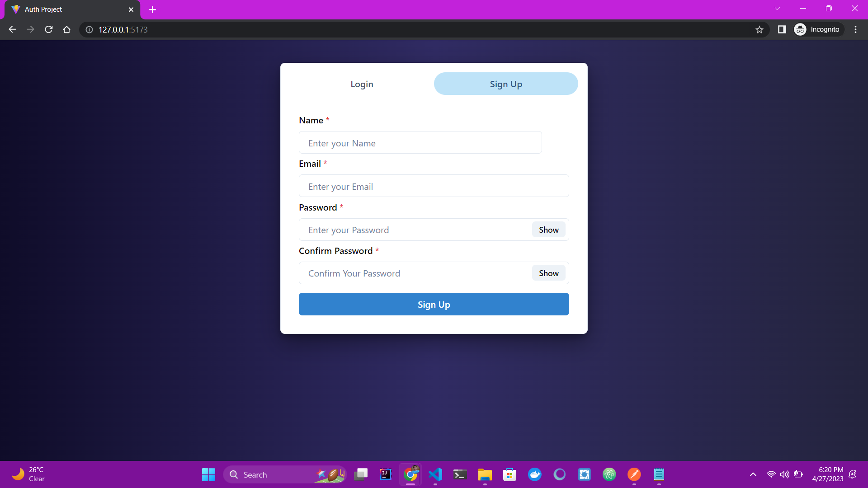Open a new browser tab
The height and width of the screenshot is (488, 868).
[x=152, y=9]
